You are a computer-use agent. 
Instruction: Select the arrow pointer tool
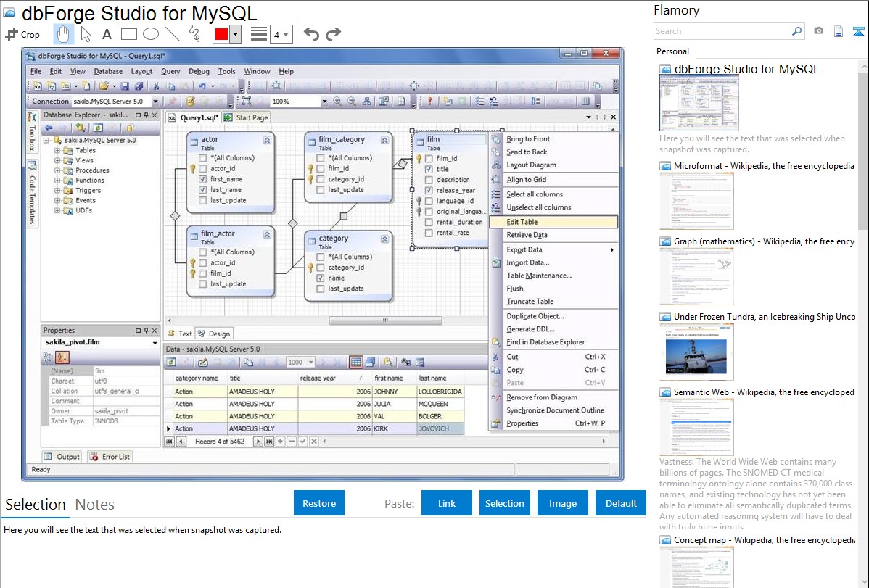[x=86, y=34]
